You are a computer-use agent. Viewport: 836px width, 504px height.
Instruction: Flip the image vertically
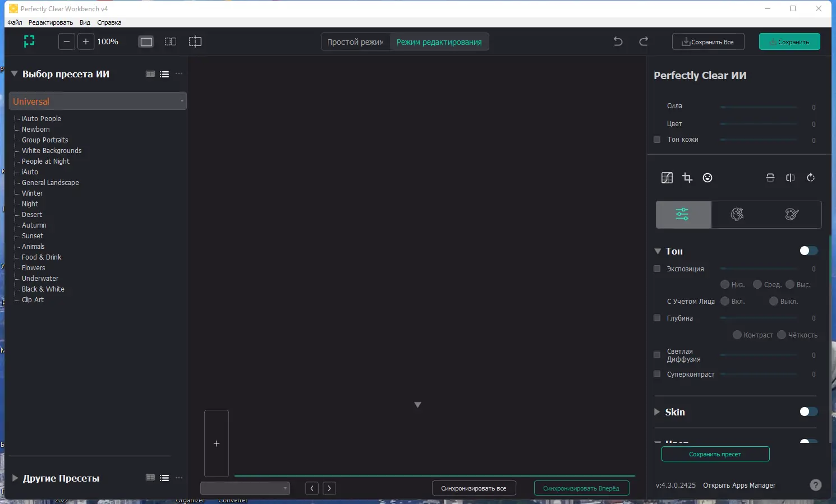click(x=770, y=178)
